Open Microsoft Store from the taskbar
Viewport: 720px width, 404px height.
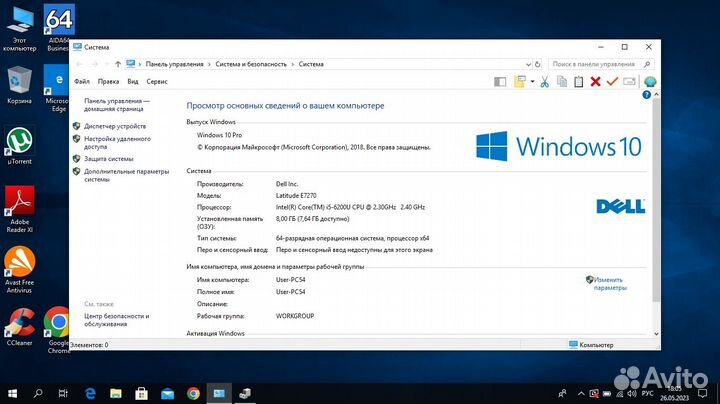[141, 393]
